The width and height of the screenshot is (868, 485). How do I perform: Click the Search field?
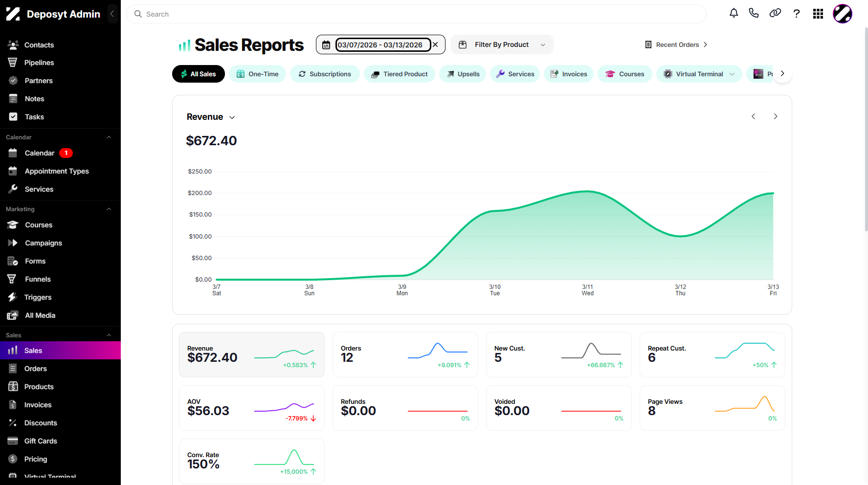click(x=416, y=14)
